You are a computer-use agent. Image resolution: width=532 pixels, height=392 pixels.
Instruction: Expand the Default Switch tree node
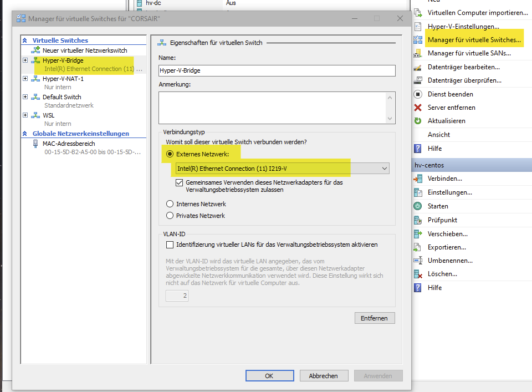(x=25, y=96)
